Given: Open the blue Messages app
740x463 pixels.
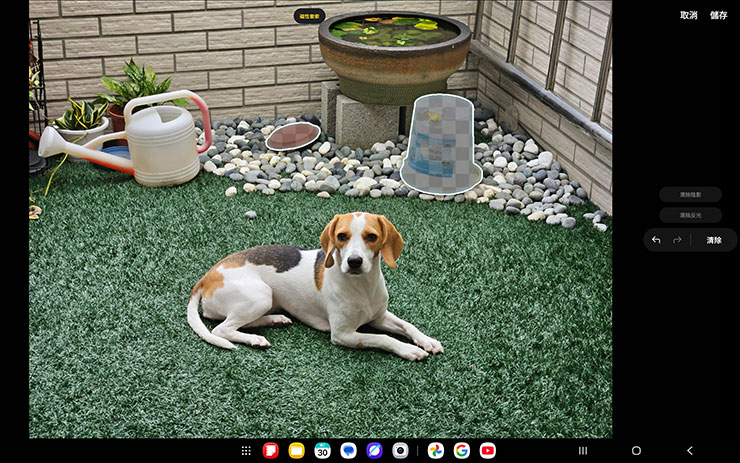Looking at the screenshot, I should (348, 451).
